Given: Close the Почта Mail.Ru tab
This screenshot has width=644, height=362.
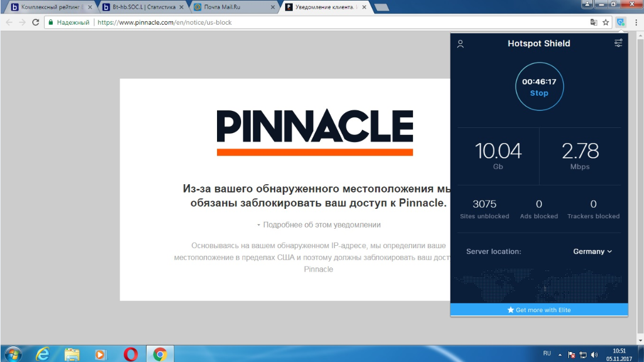Looking at the screenshot, I should point(273,7).
